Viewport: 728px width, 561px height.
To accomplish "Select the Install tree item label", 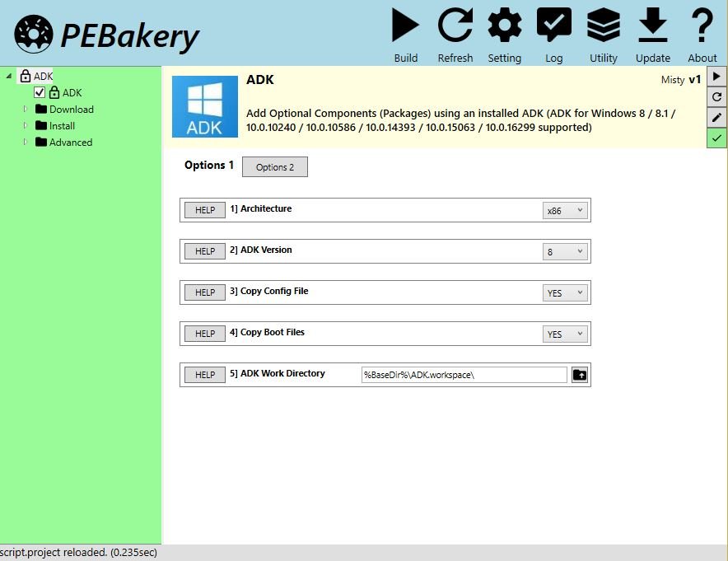I will [x=62, y=126].
